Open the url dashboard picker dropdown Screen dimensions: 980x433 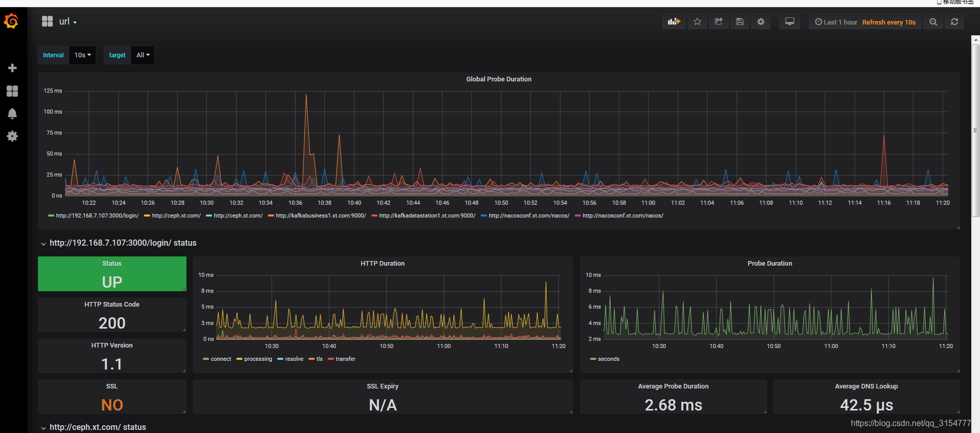tap(68, 21)
